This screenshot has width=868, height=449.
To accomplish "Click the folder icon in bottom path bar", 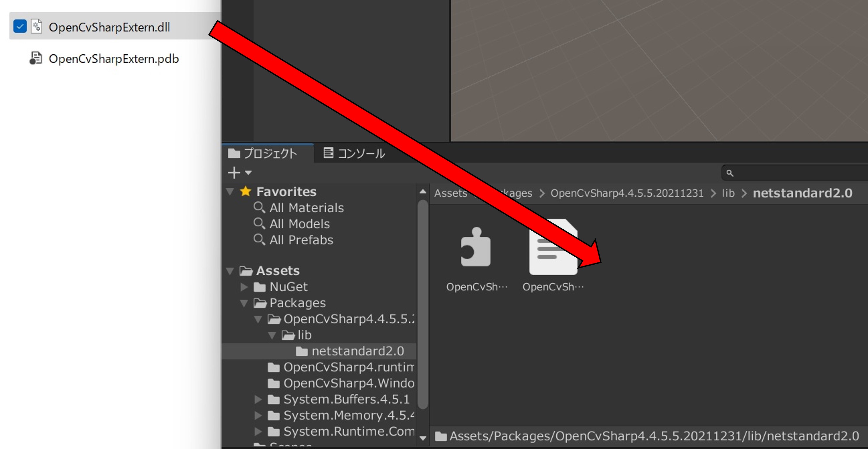I will 441,436.
